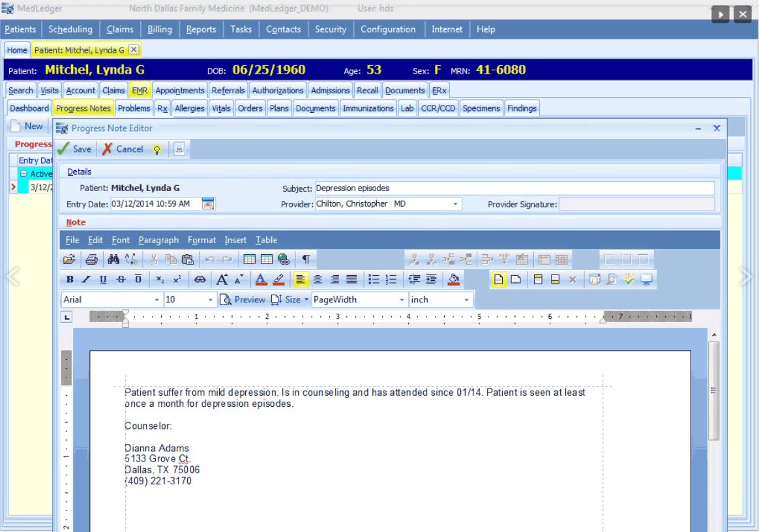Toggle show paragraph marks

pos(306,259)
